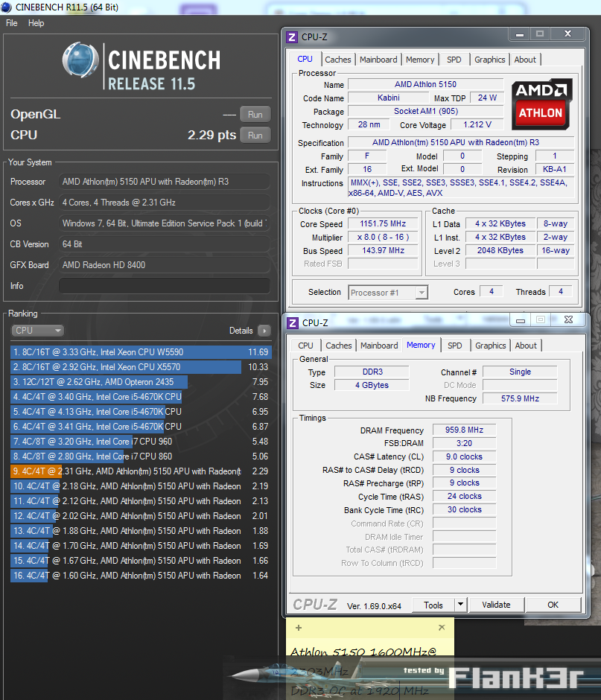Select ranking row i5-4670K at 3.41 GHz
601x700 pixels.
(x=141, y=427)
